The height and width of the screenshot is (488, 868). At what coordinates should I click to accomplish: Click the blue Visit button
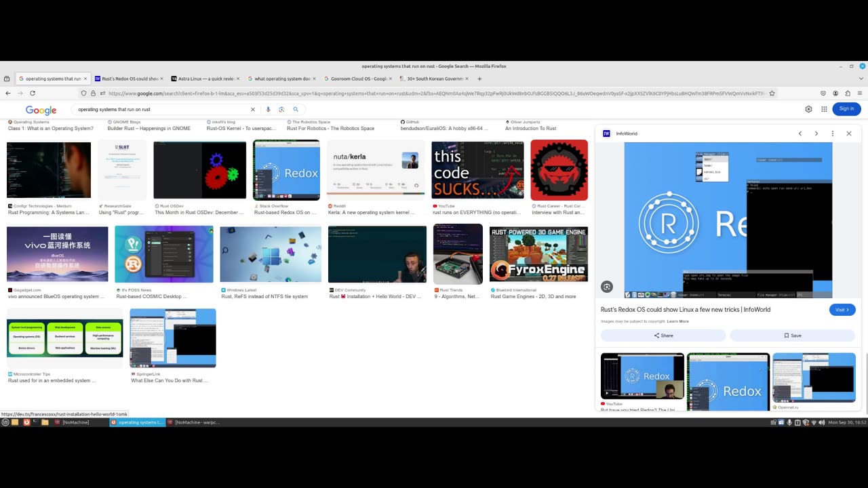tap(842, 310)
